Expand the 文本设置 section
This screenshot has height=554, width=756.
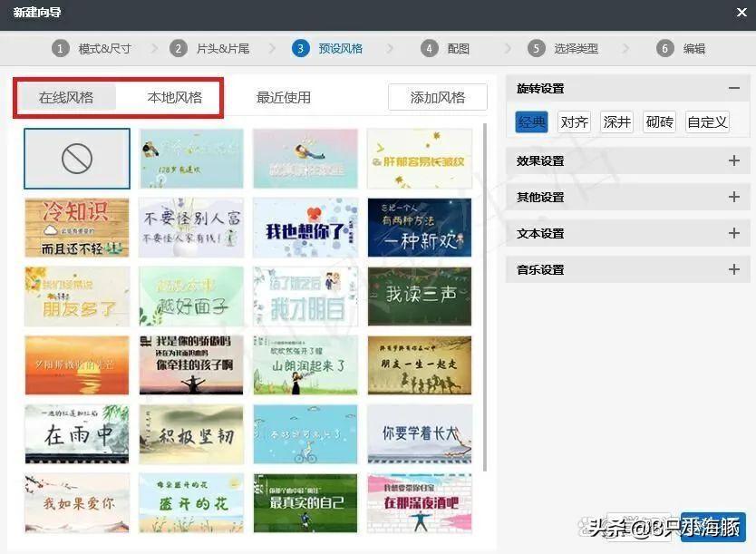[x=734, y=233]
